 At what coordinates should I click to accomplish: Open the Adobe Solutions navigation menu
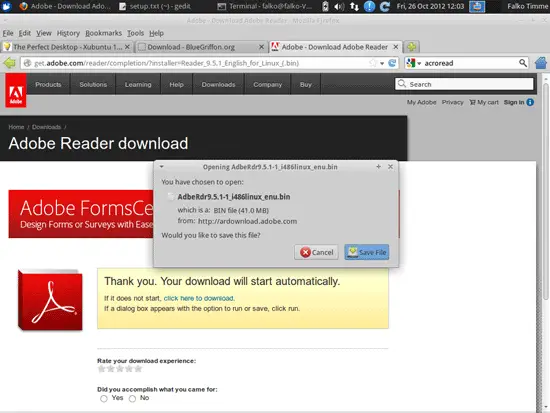[x=93, y=84]
